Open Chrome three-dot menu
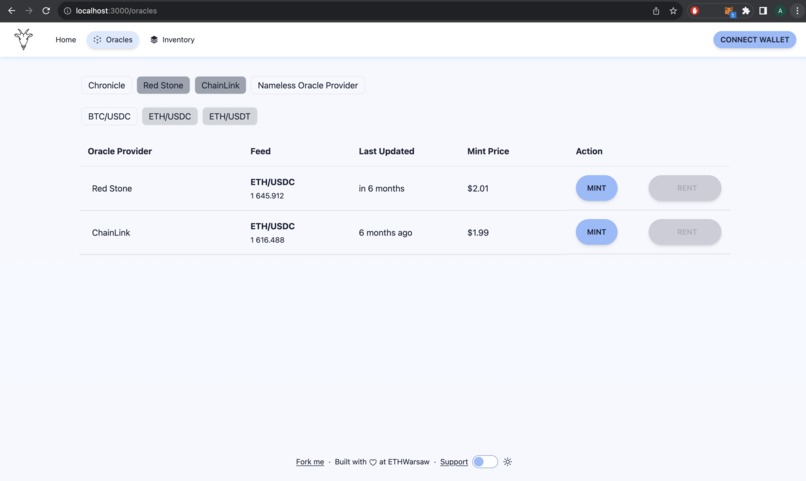Viewport: 806px width, 481px height. point(797,11)
